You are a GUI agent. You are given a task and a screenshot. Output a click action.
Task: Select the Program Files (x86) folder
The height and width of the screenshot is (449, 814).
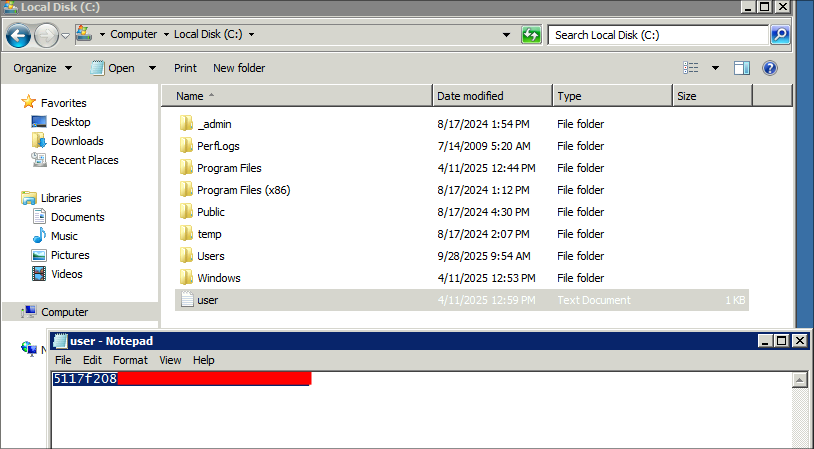243,190
